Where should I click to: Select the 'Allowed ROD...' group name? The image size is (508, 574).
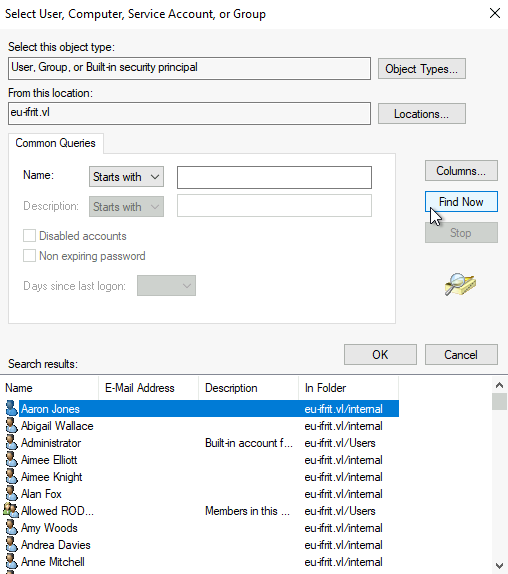click(57, 511)
